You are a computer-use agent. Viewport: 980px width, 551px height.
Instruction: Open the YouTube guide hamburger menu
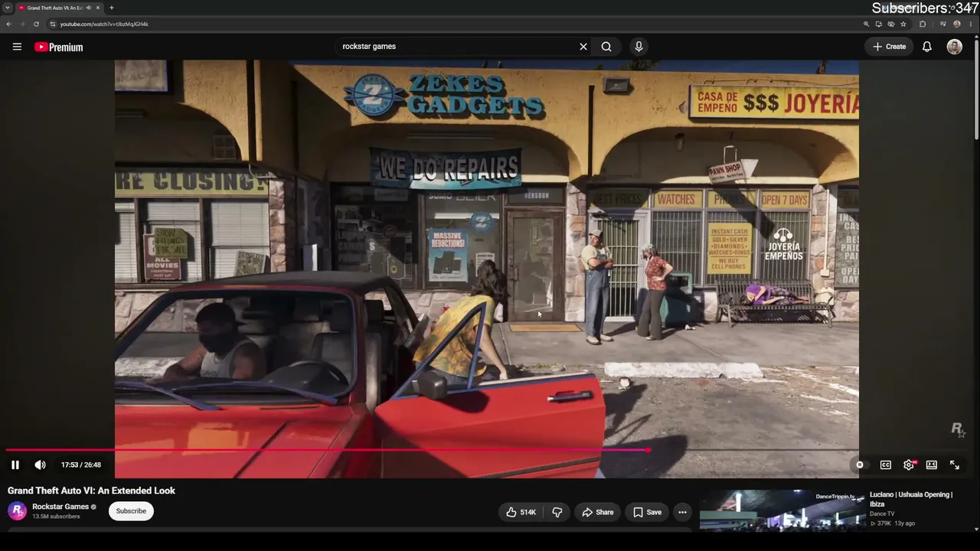pyautogui.click(x=17, y=47)
